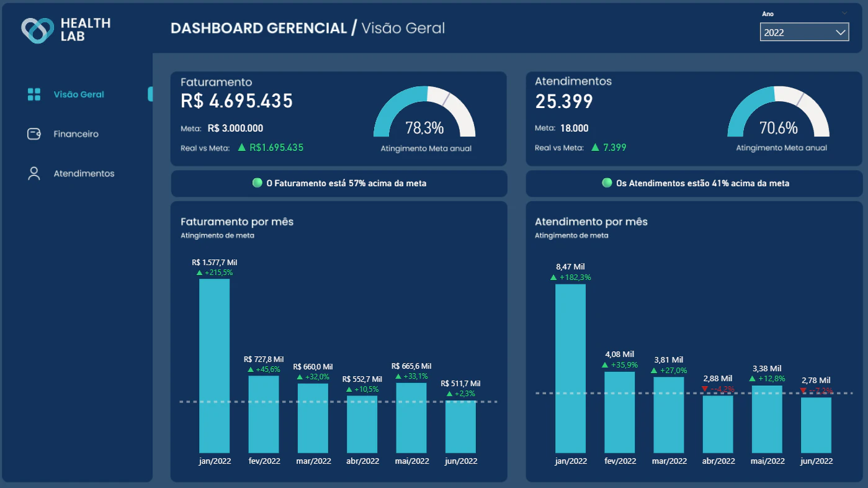
Task: Select jan/2022 faturamento bar
Action: (214, 366)
